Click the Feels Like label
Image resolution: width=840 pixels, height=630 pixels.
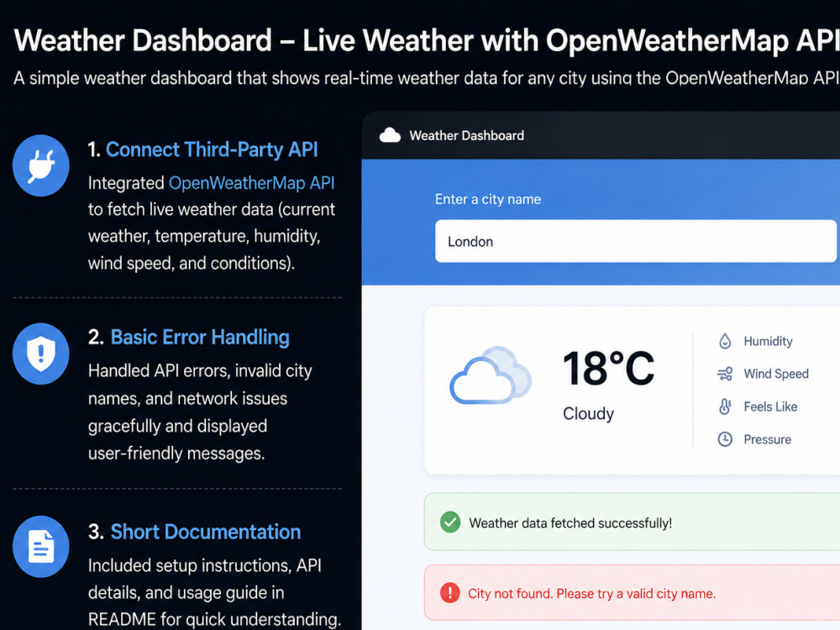point(770,407)
